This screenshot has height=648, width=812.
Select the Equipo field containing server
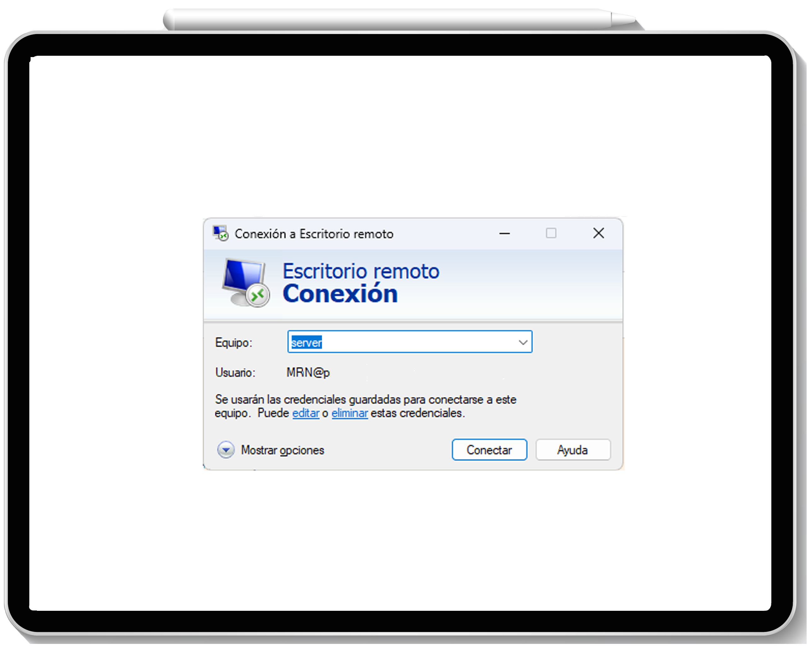pos(410,342)
